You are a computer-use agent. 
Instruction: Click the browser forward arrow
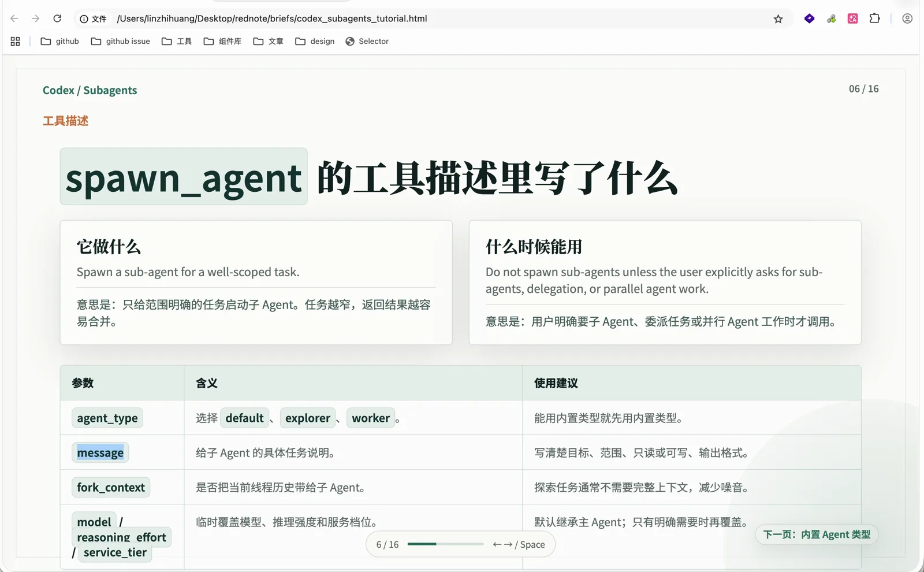pyautogui.click(x=36, y=18)
